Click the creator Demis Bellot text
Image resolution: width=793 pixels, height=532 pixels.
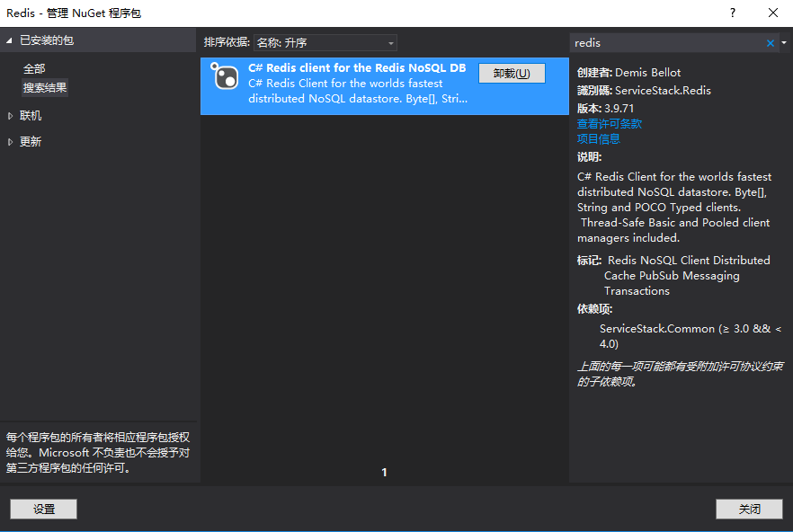pyautogui.click(x=647, y=73)
